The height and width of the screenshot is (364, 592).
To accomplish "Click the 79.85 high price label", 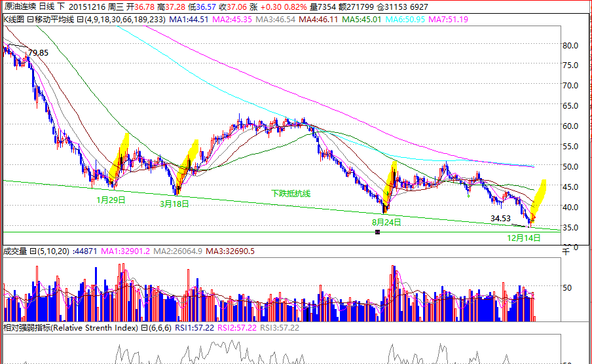I will pos(39,53).
